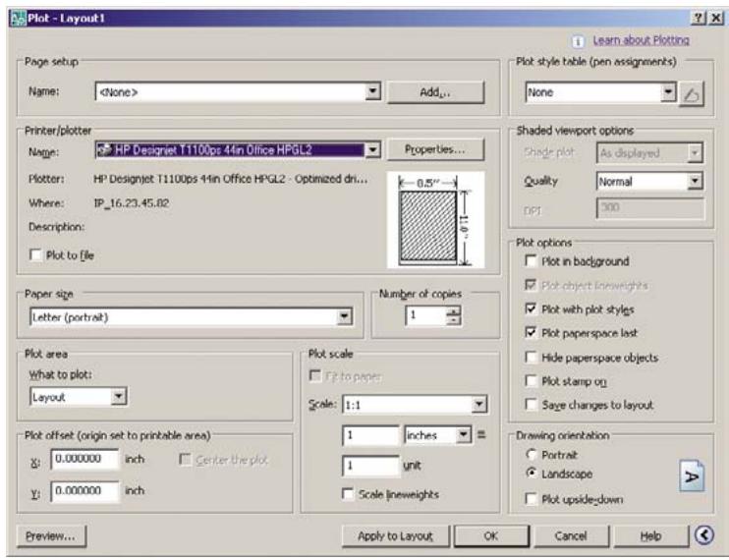Open the Learn about Plotting link
The image size is (729, 560).
click(x=642, y=40)
